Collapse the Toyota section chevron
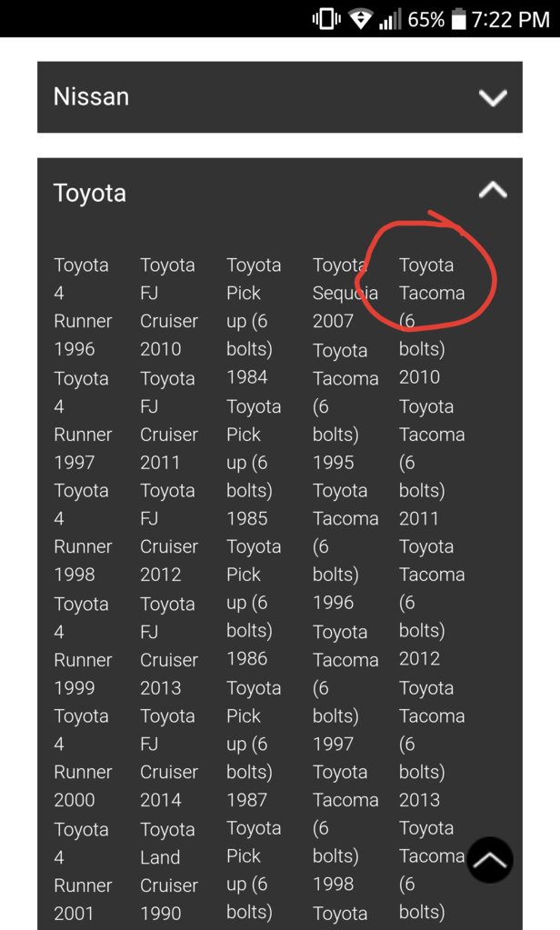 [x=493, y=190]
